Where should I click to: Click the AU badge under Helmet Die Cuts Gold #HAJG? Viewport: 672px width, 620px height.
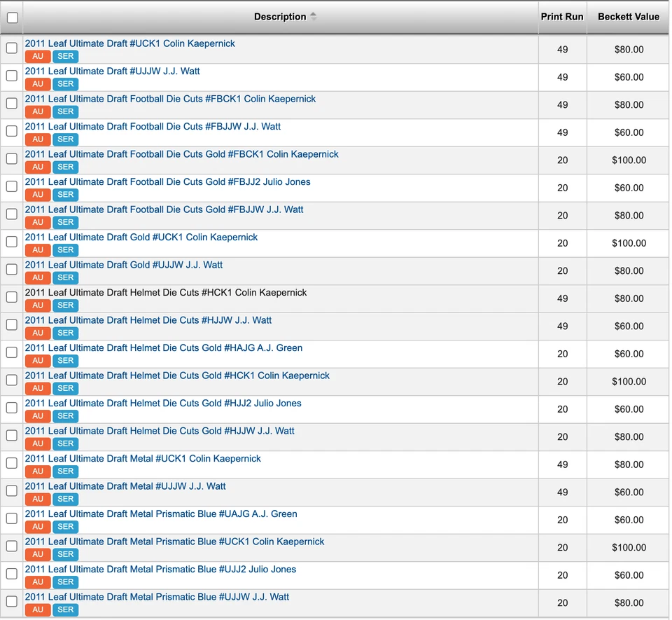tap(38, 360)
